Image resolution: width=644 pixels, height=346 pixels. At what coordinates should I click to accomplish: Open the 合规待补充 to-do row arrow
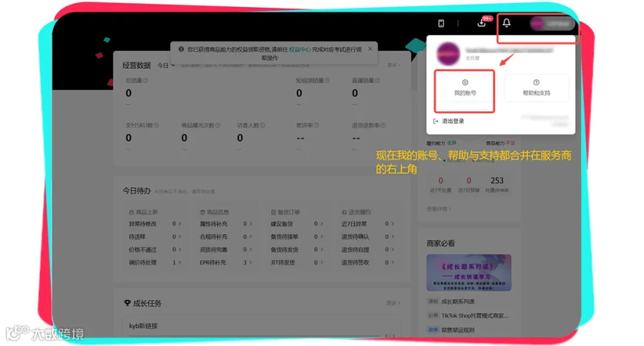coord(250,236)
